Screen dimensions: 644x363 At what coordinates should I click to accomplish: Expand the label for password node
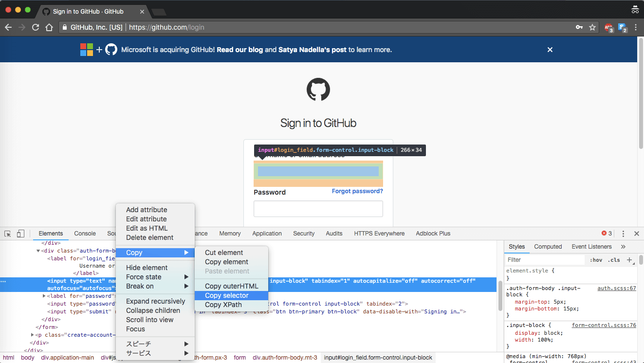point(44,296)
